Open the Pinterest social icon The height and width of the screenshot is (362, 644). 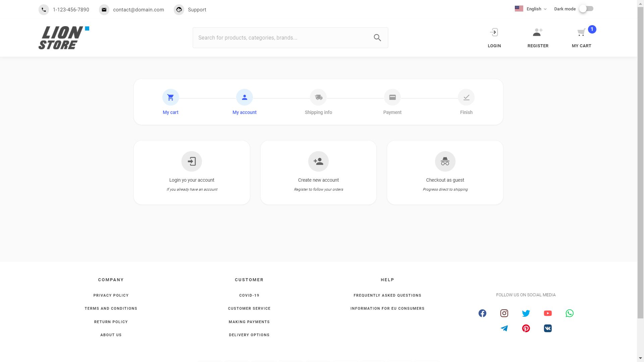(x=526, y=328)
